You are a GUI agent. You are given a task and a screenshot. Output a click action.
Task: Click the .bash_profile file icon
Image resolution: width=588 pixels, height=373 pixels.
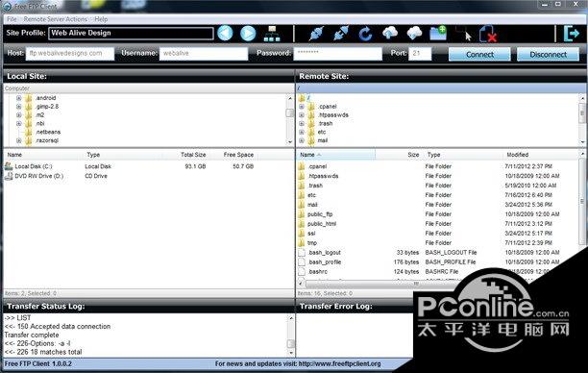click(302, 261)
